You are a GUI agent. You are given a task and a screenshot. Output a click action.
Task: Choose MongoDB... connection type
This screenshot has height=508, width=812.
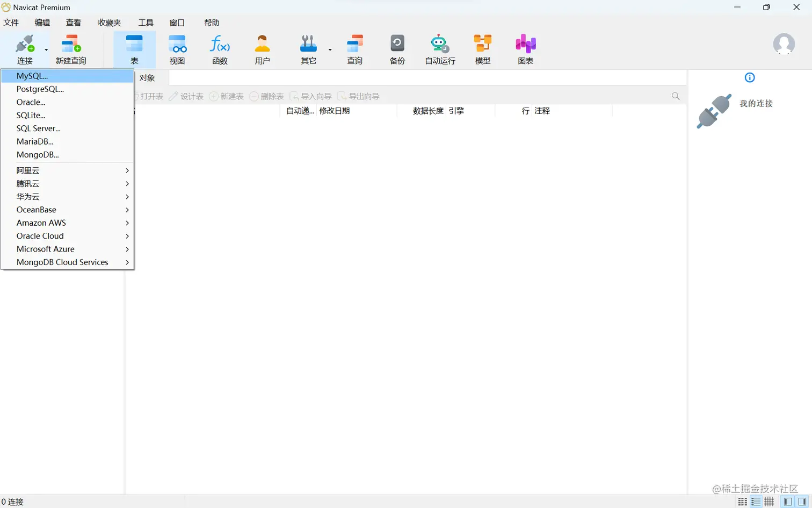pos(67,155)
